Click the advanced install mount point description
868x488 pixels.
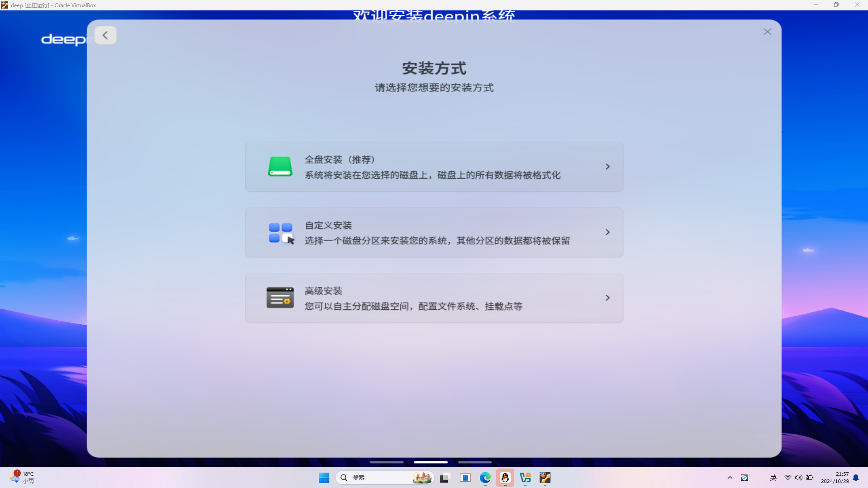coord(413,306)
